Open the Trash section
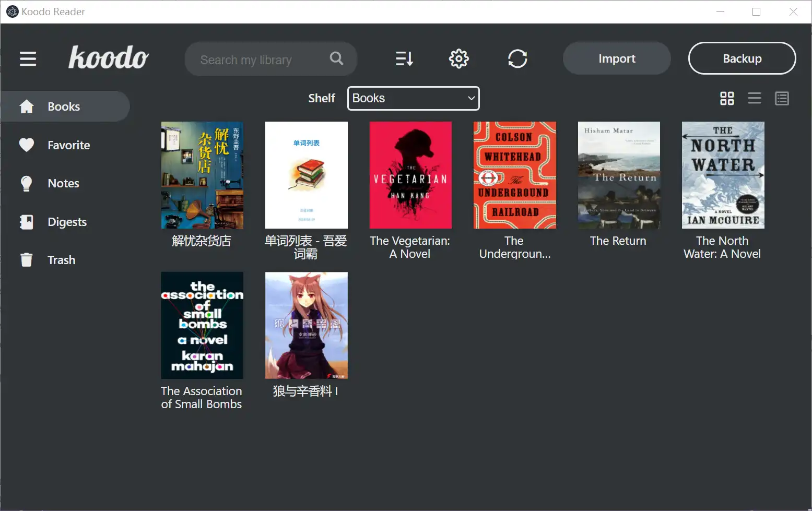 pos(61,259)
